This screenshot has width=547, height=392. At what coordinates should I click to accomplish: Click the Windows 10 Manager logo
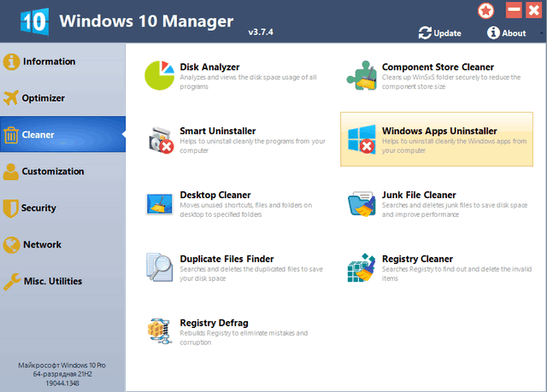click(x=34, y=21)
